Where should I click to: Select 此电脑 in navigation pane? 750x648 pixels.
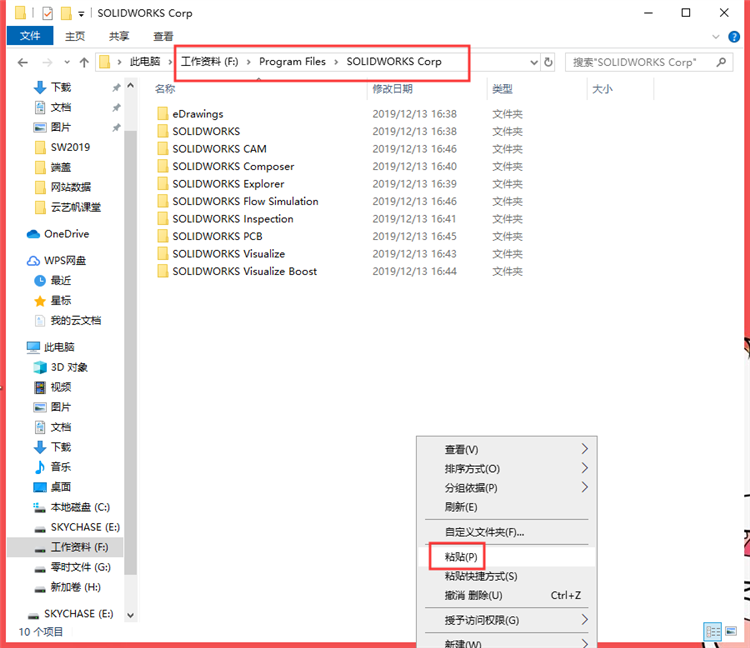point(59,347)
